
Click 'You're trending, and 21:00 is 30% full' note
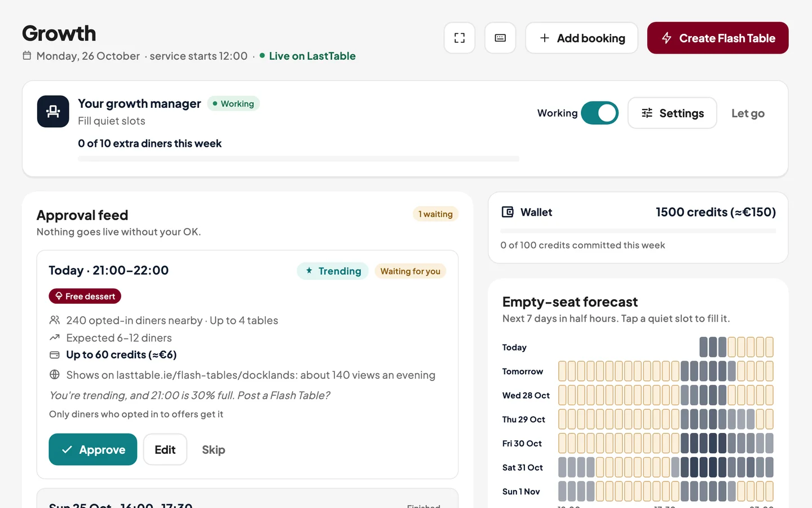(189, 395)
